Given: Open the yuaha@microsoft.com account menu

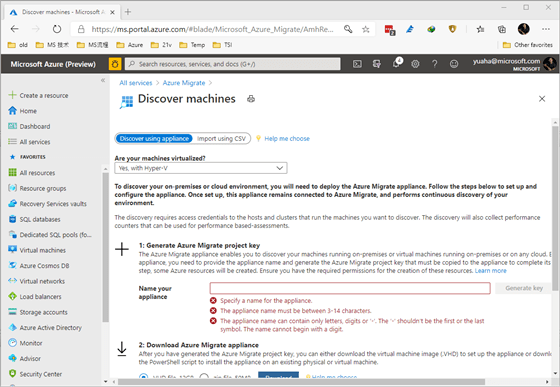Looking at the screenshot, I should coord(514,64).
